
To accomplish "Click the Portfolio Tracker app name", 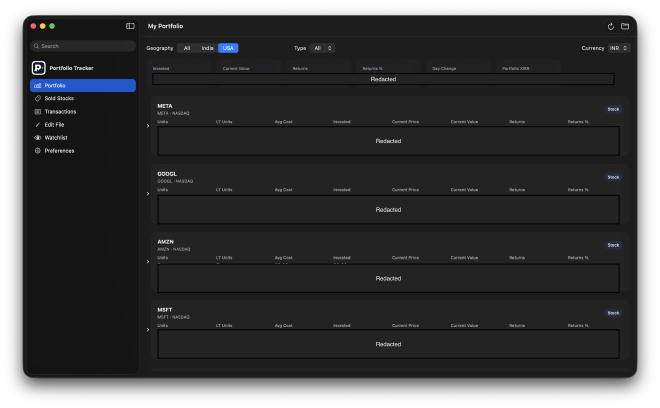I will [72, 68].
